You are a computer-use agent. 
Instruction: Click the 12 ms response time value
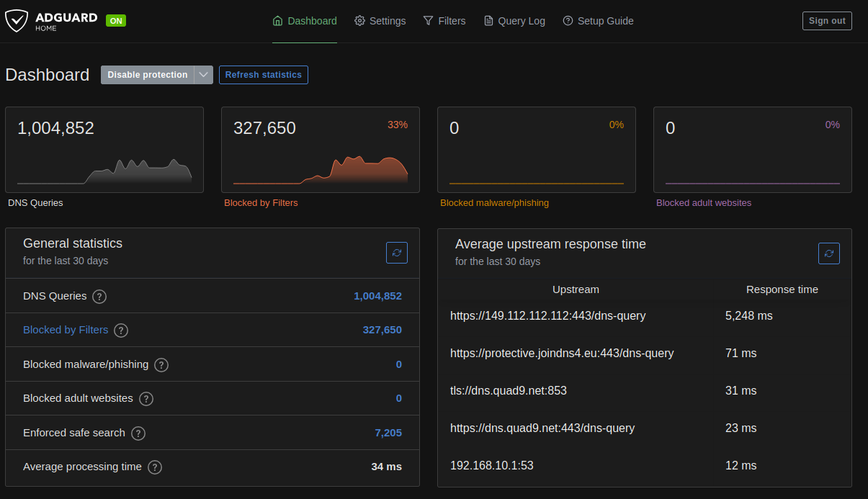(741, 465)
